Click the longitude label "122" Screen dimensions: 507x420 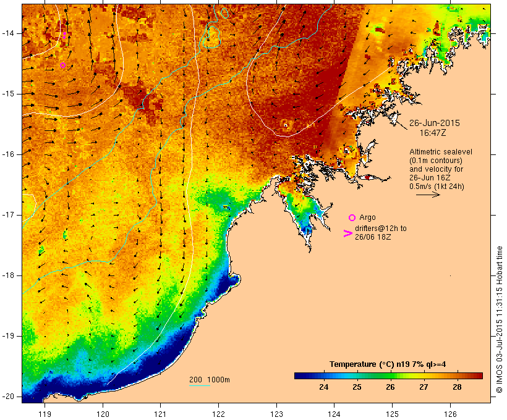point(219,414)
